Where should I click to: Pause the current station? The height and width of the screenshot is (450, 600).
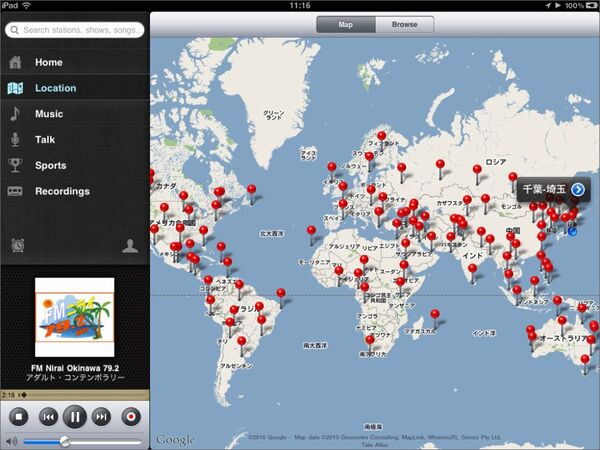(75, 417)
